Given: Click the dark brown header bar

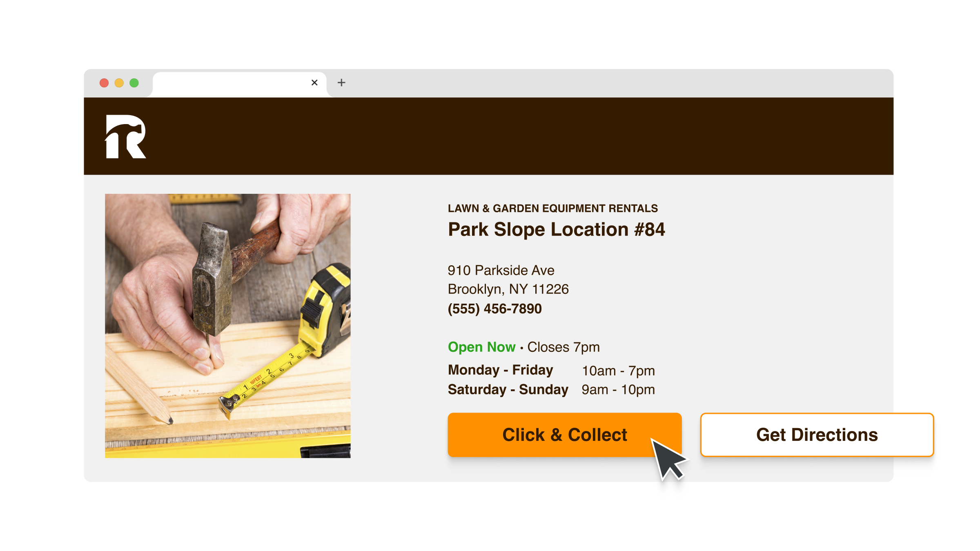Looking at the screenshot, I should point(489,136).
